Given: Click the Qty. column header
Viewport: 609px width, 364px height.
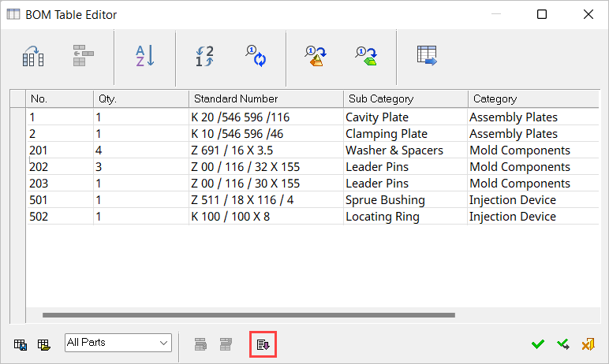Looking at the screenshot, I should (x=141, y=99).
